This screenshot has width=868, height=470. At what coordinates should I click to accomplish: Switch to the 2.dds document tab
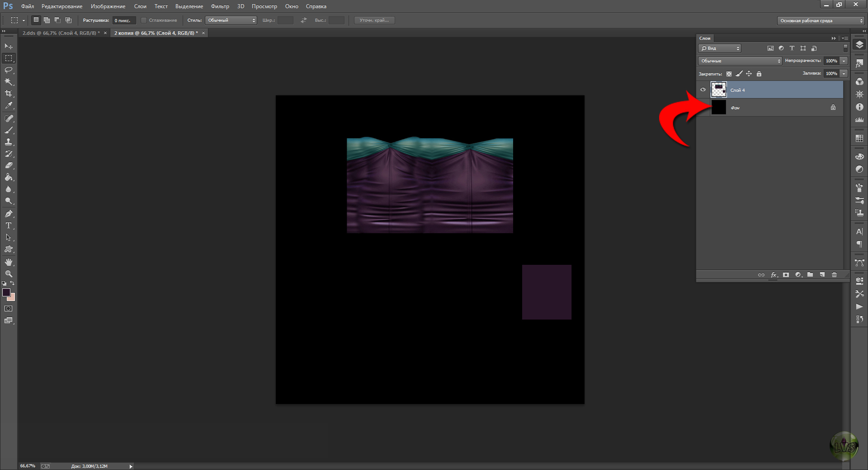[61, 33]
